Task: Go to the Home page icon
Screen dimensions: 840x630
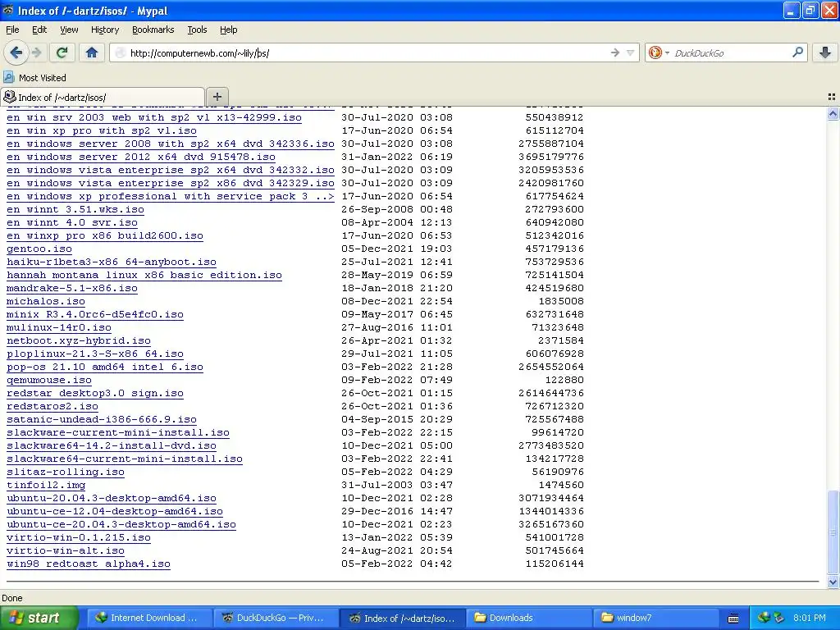Action: click(x=92, y=52)
